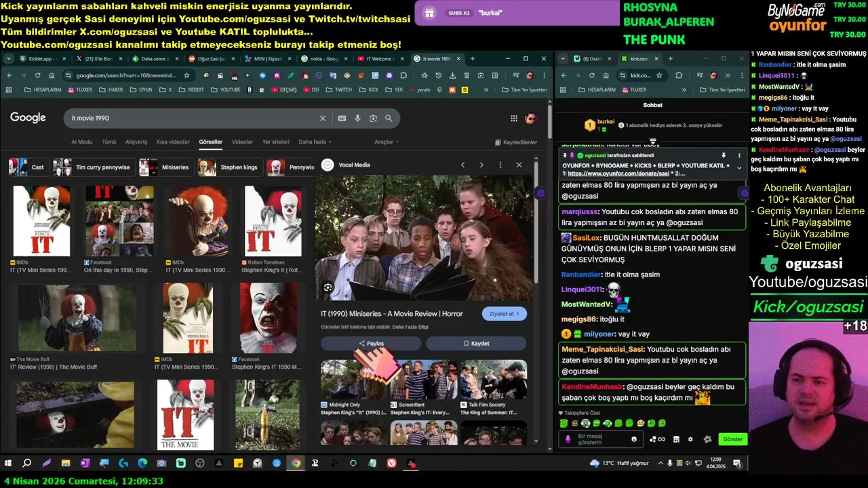Open the HESAPLARIM bookmarks folder
Screen dimensions: 868x488
pos(43,89)
